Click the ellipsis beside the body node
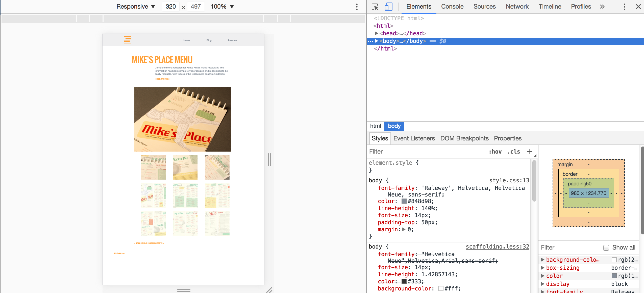This screenshot has width=644, height=293. pyautogui.click(x=370, y=41)
